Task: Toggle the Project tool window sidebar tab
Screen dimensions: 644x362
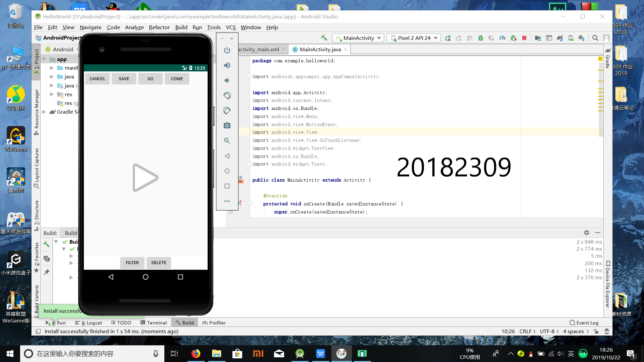Action: [x=37, y=60]
